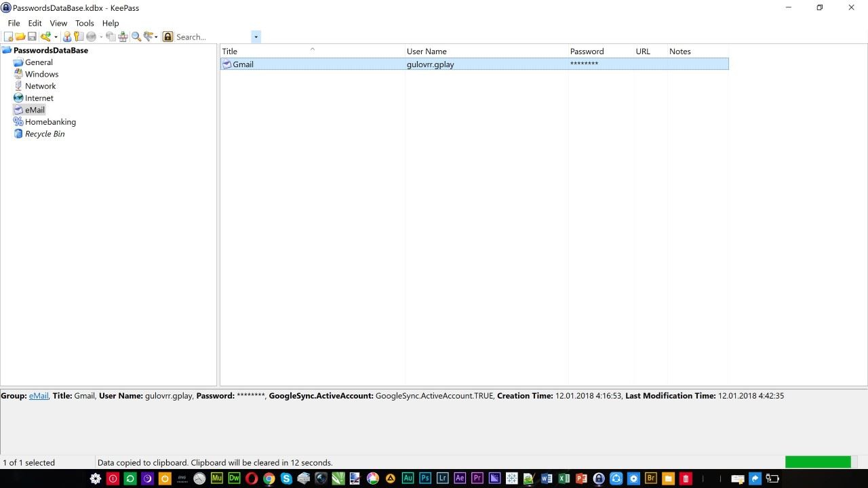Click into the Search box
868x488 pixels.
tap(213, 37)
